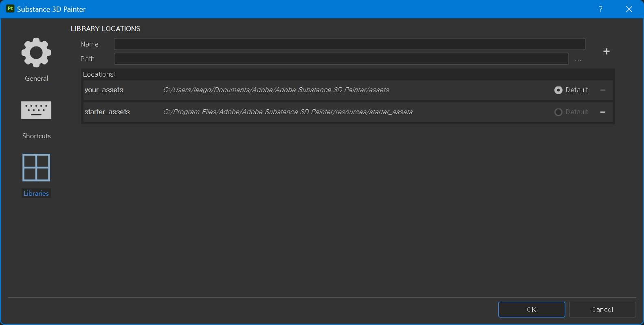Click the your_assets Documents path text
Image resolution: width=644 pixels, height=325 pixels.
pyautogui.click(x=276, y=90)
